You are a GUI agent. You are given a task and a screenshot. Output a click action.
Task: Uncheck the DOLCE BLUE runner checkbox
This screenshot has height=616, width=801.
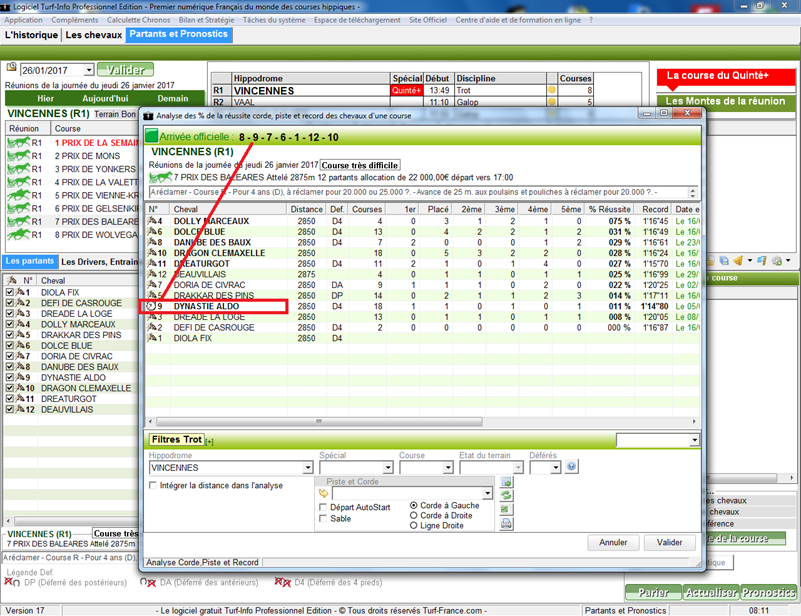coord(10,345)
